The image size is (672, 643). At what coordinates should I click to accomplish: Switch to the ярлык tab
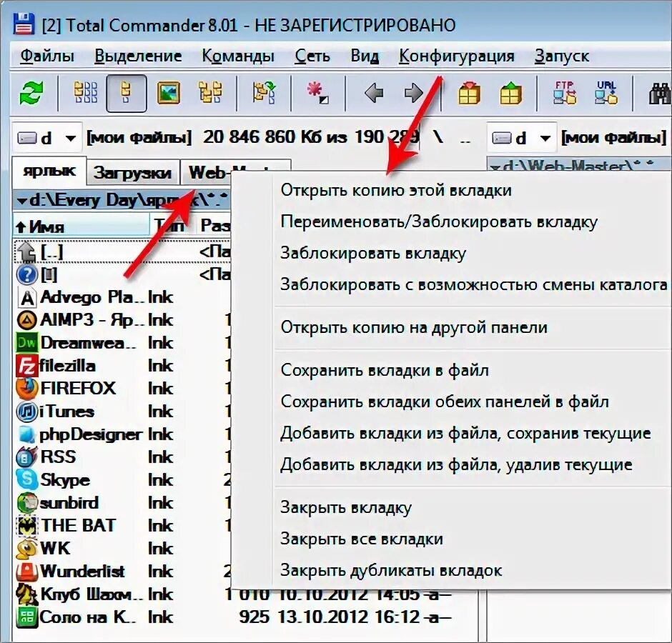tap(49, 171)
